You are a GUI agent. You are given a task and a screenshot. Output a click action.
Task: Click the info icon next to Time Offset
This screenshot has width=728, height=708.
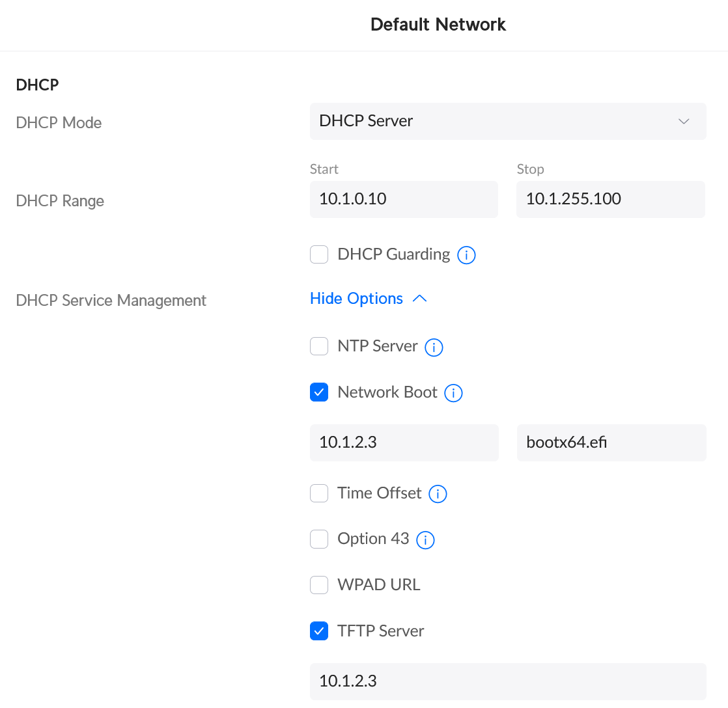pyautogui.click(x=438, y=494)
